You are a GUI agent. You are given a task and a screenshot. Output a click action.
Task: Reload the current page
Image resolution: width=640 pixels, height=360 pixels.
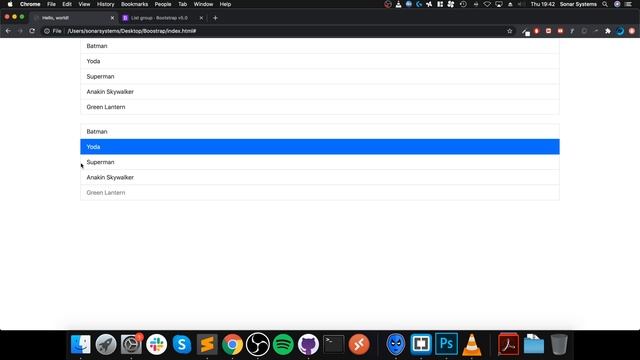pos(32,31)
